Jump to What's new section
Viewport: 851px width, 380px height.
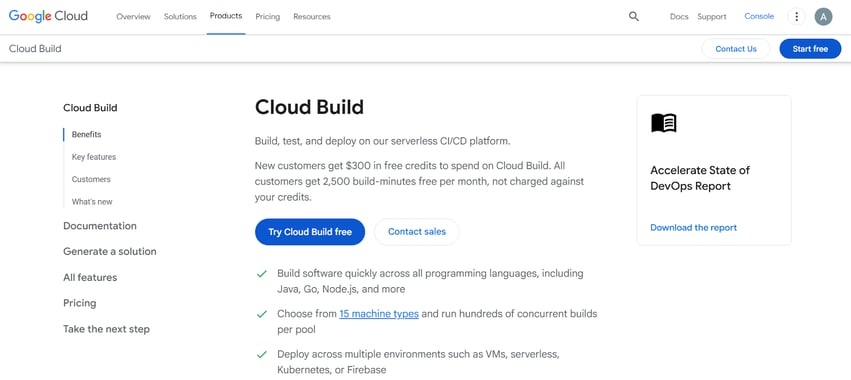(x=92, y=201)
